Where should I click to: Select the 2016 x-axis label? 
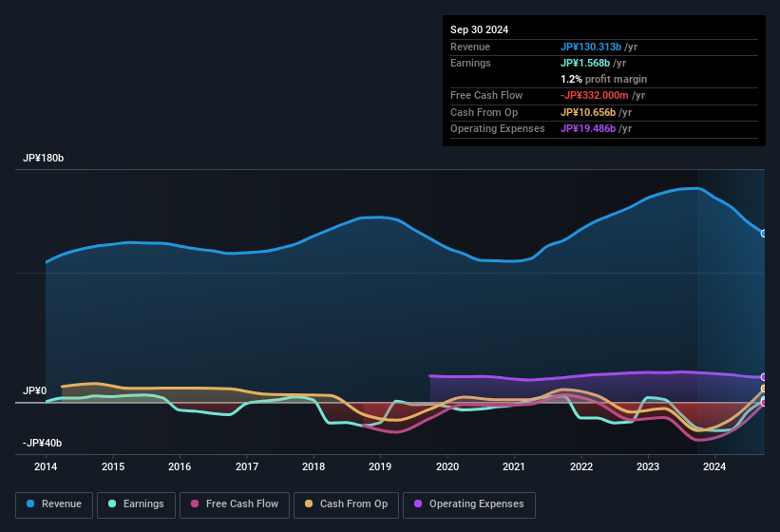180,466
